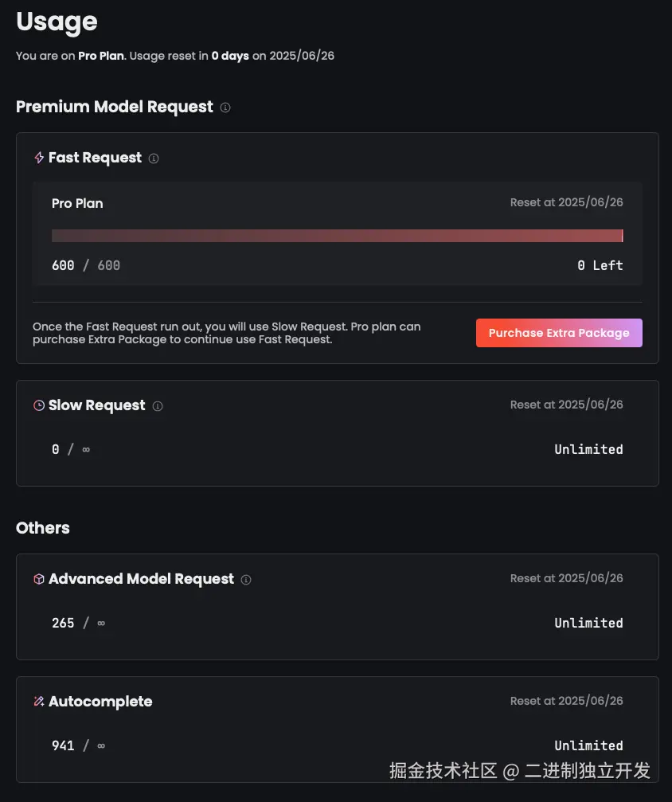This screenshot has height=802, width=672.
Task: Show the Slow Request info icon
Action: (x=158, y=406)
